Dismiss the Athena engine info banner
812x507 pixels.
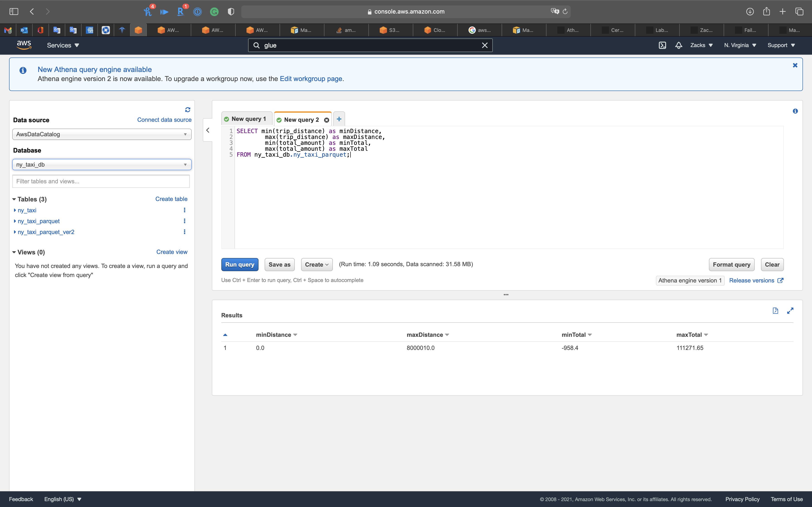click(x=795, y=65)
